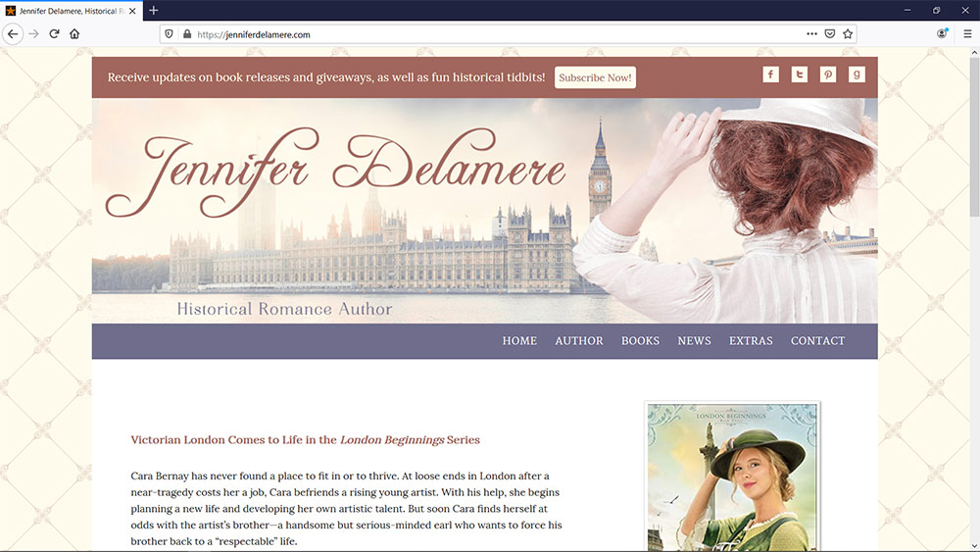Go to the browser home page
The image size is (980, 552).
click(74, 33)
